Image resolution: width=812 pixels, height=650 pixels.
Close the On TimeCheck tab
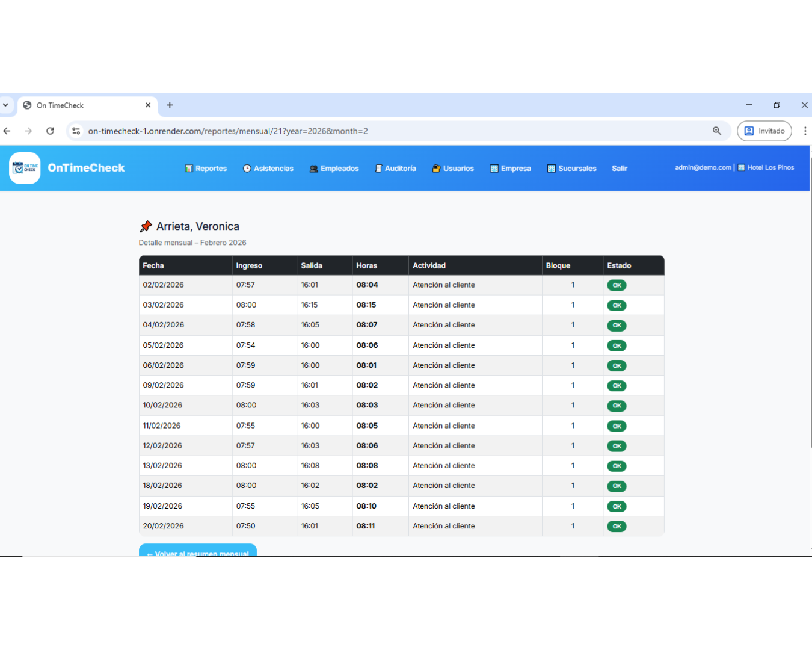(x=148, y=105)
